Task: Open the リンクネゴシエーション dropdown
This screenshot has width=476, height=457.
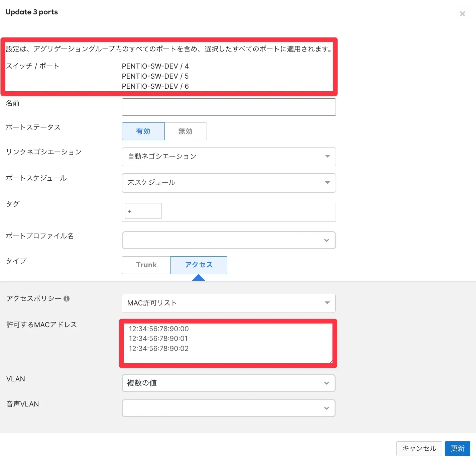Action: 229,157
